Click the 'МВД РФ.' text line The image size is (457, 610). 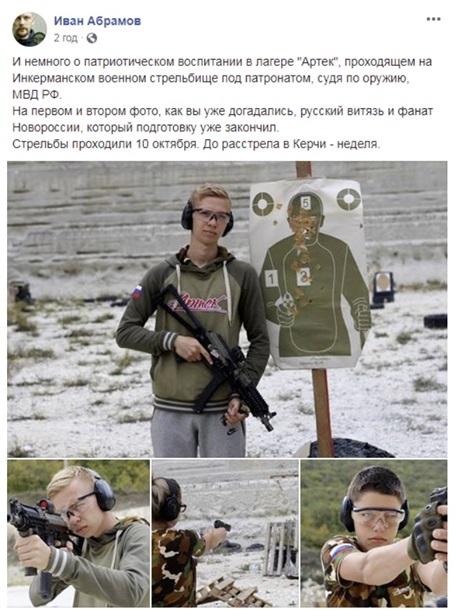point(37,95)
